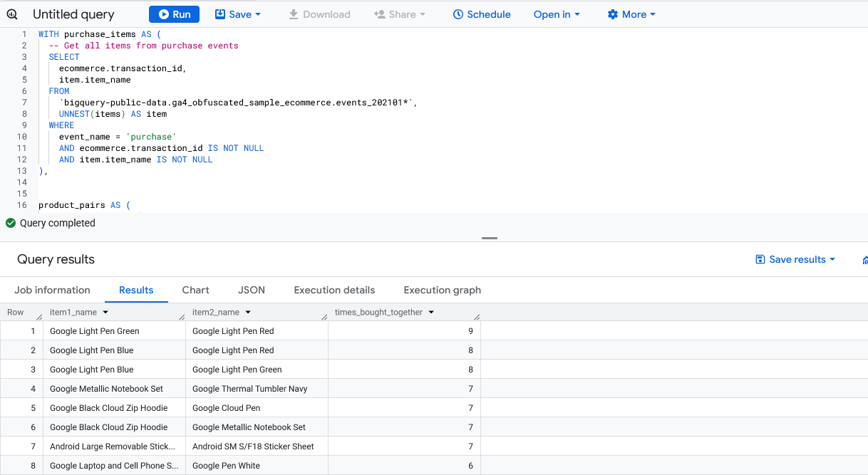Screen dimensions: 868x475
Task: Click the item2_name column resize handle
Action: coord(324,317)
